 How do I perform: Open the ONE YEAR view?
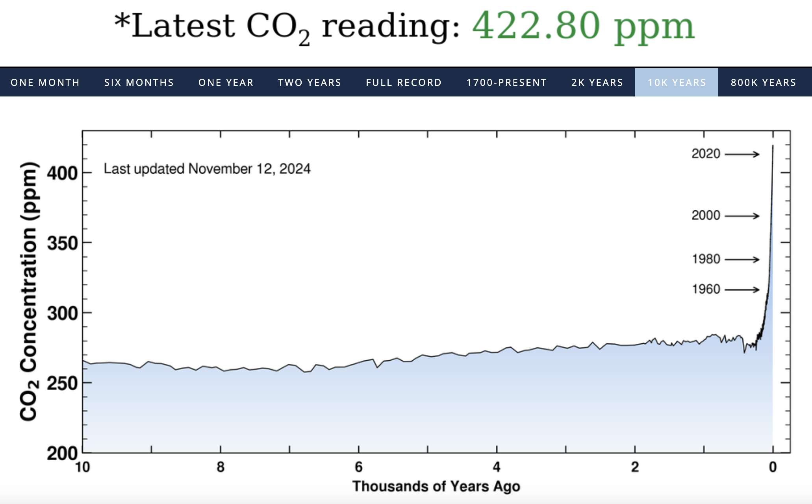click(x=226, y=83)
